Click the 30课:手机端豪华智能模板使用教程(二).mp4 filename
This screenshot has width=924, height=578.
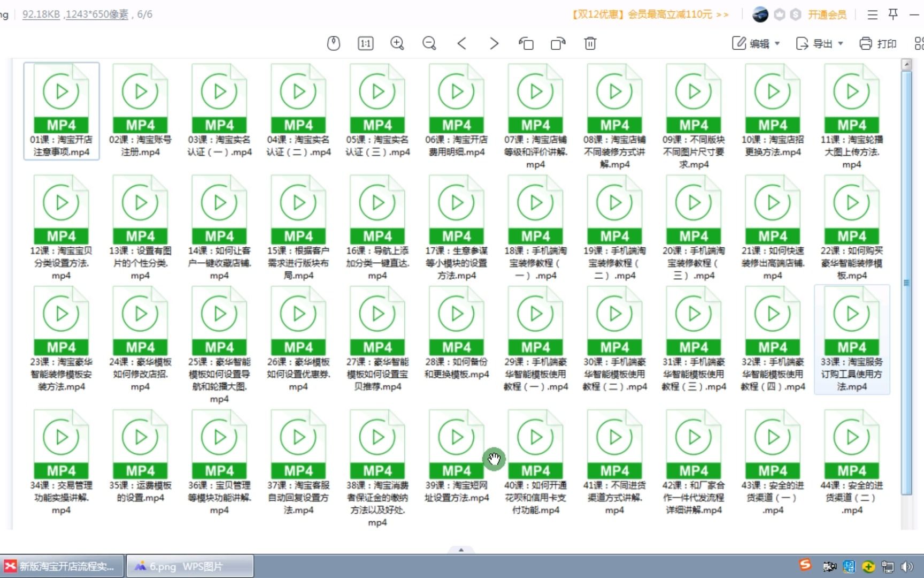[614, 374]
